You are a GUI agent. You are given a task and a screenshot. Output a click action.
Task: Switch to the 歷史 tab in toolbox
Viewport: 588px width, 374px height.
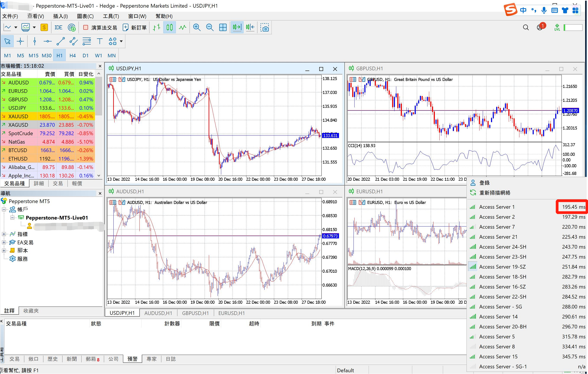[x=53, y=359]
